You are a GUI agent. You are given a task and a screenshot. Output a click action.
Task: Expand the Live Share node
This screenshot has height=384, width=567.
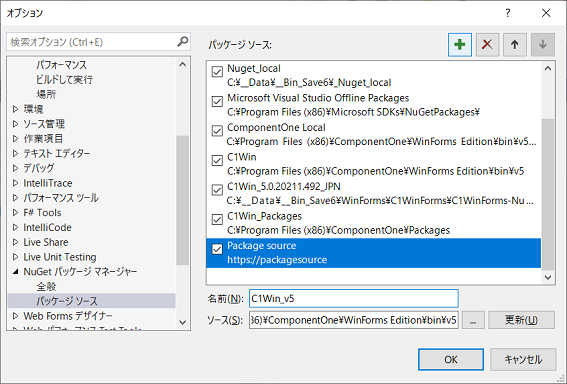tap(16, 242)
